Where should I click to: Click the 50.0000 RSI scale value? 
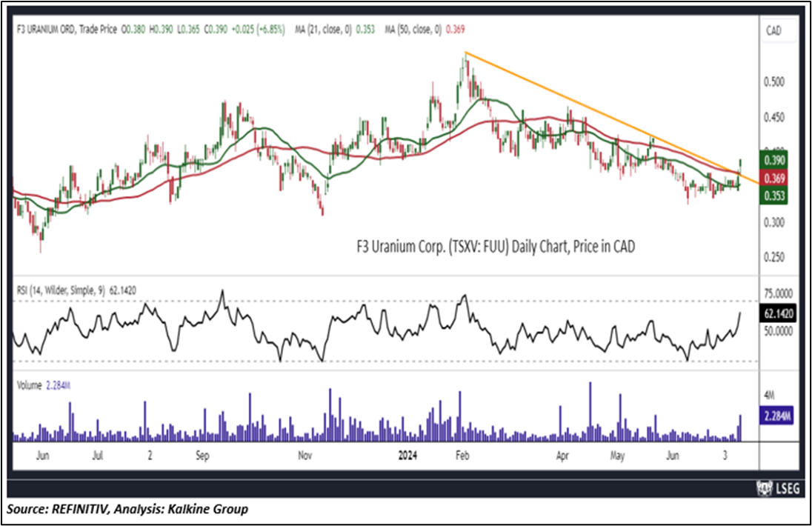(x=779, y=330)
